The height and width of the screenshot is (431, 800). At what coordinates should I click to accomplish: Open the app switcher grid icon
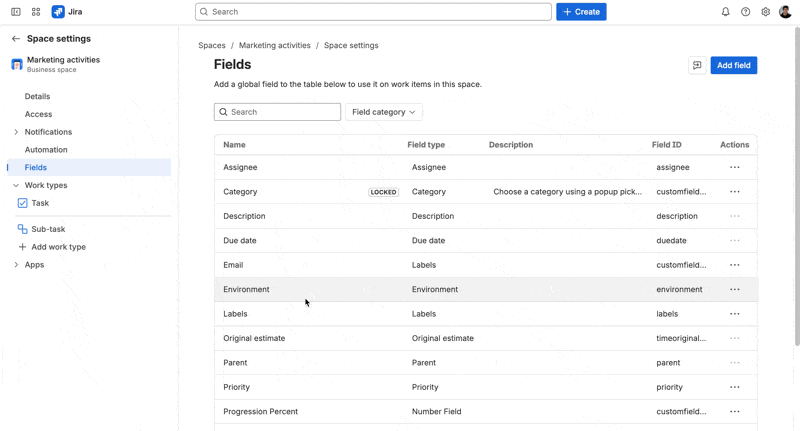pos(36,12)
